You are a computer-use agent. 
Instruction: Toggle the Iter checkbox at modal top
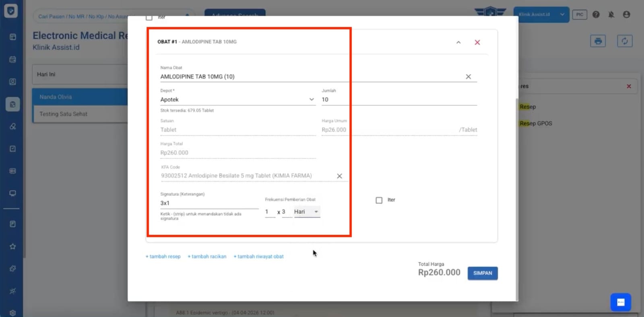click(x=149, y=17)
